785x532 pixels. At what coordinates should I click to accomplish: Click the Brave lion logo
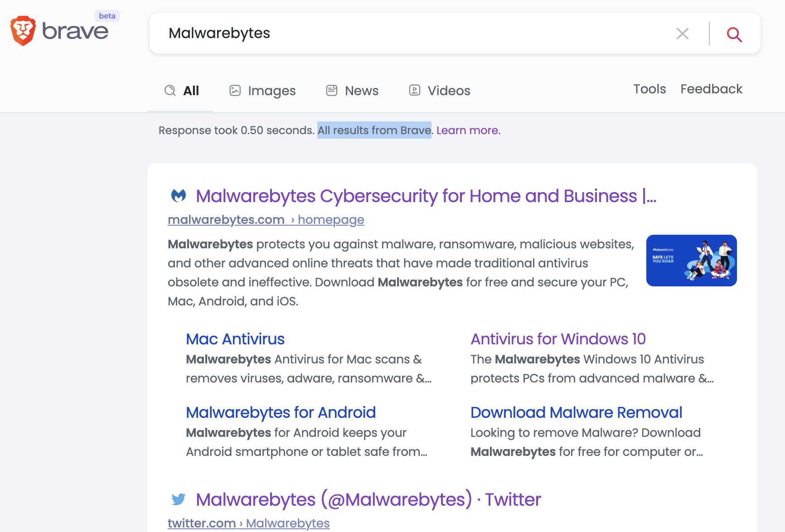pyautogui.click(x=23, y=31)
